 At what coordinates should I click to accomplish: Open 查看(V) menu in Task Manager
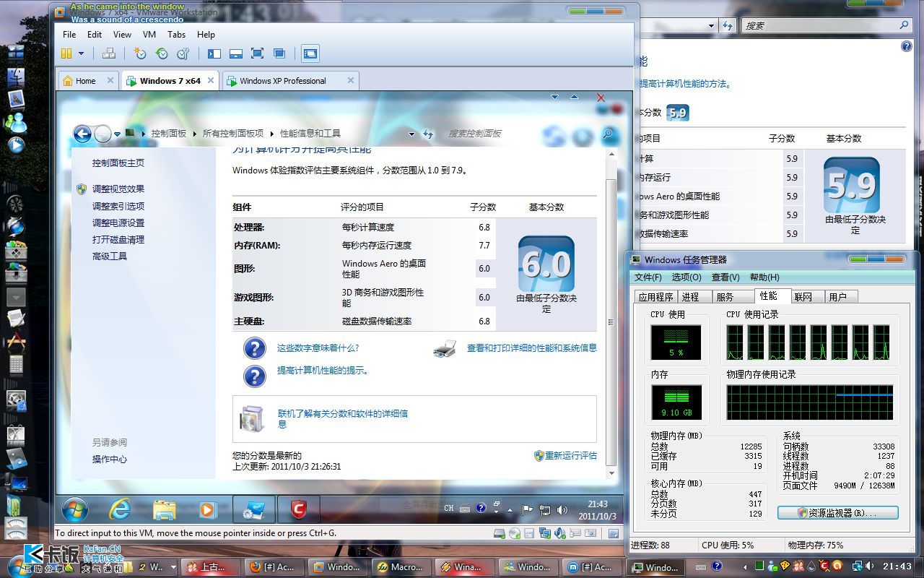725,277
